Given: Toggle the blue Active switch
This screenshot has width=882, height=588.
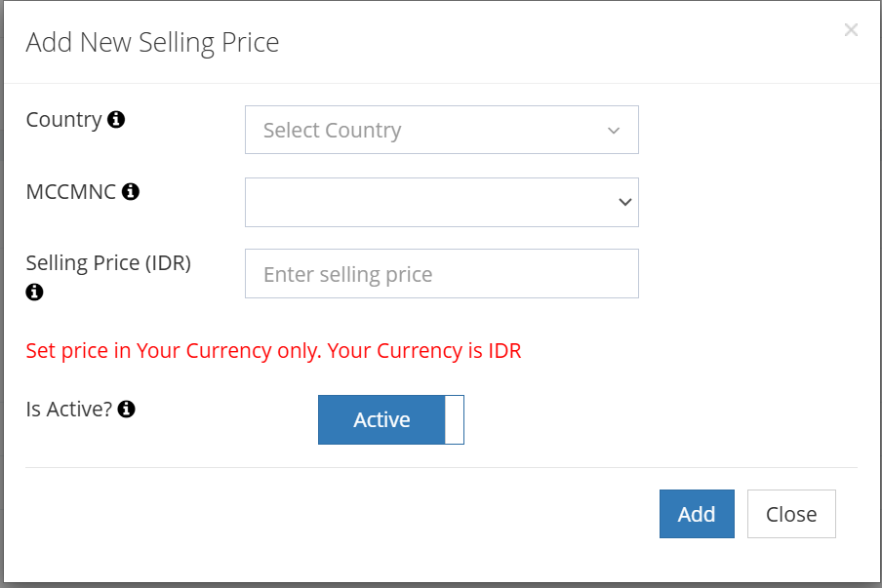Looking at the screenshot, I should click(381, 419).
